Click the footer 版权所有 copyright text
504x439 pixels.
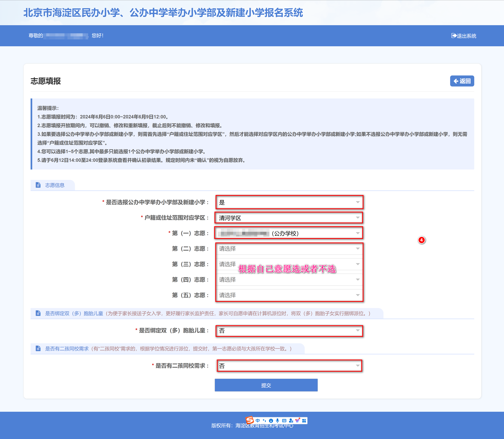(252, 426)
